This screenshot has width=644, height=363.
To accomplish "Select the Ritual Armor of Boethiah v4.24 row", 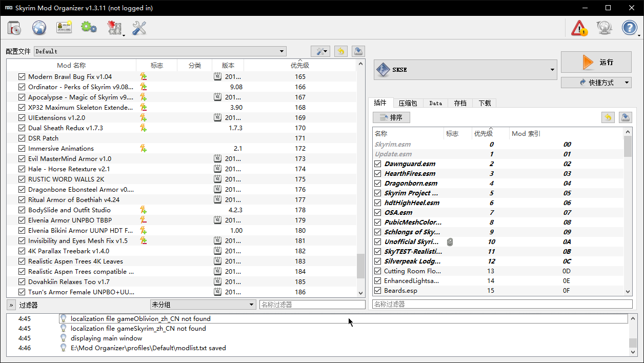I will (181, 199).
